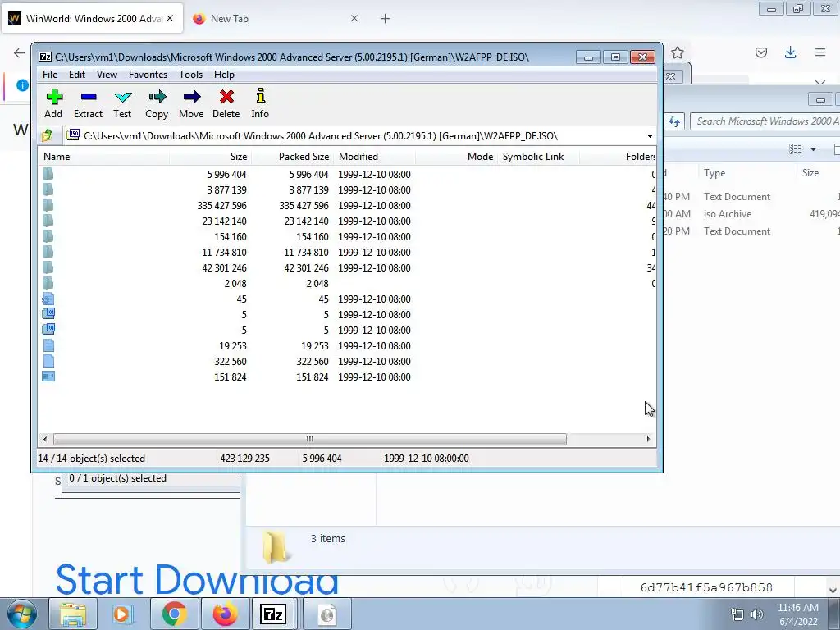Click the Add toolbar icon in 7-Zip
The width and height of the screenshot is (840, 630).
pyautogui.click(x=53, y=103)
